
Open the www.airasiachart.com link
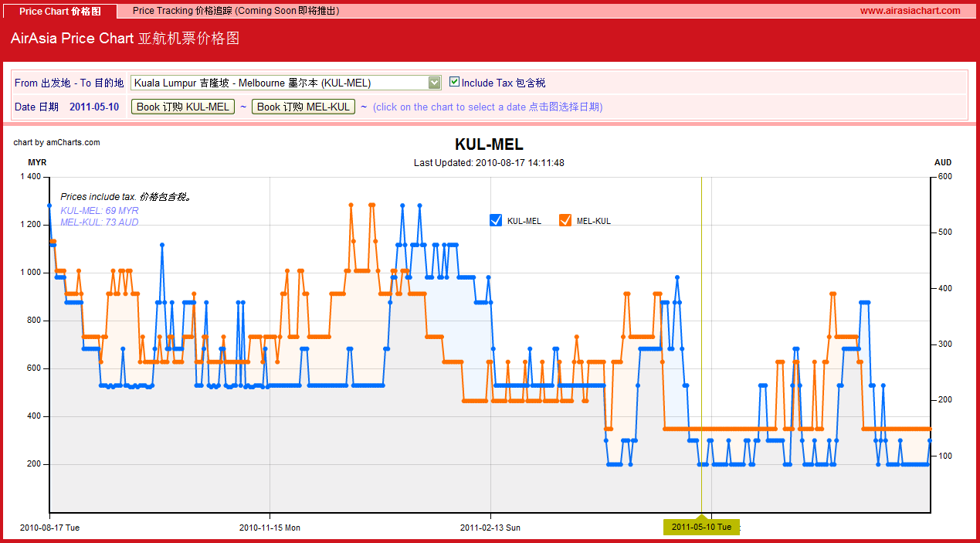coord(910,11)
